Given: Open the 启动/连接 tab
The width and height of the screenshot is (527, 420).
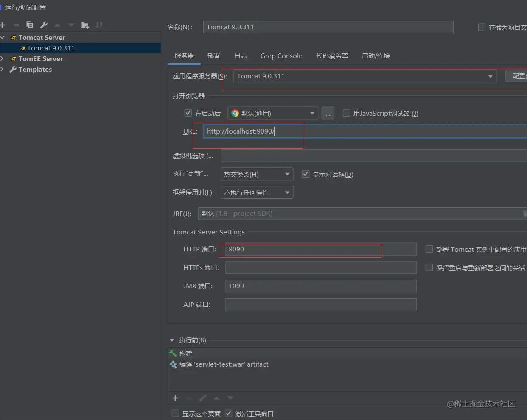Looking at the screenshot, I should (x=376, y=56).
